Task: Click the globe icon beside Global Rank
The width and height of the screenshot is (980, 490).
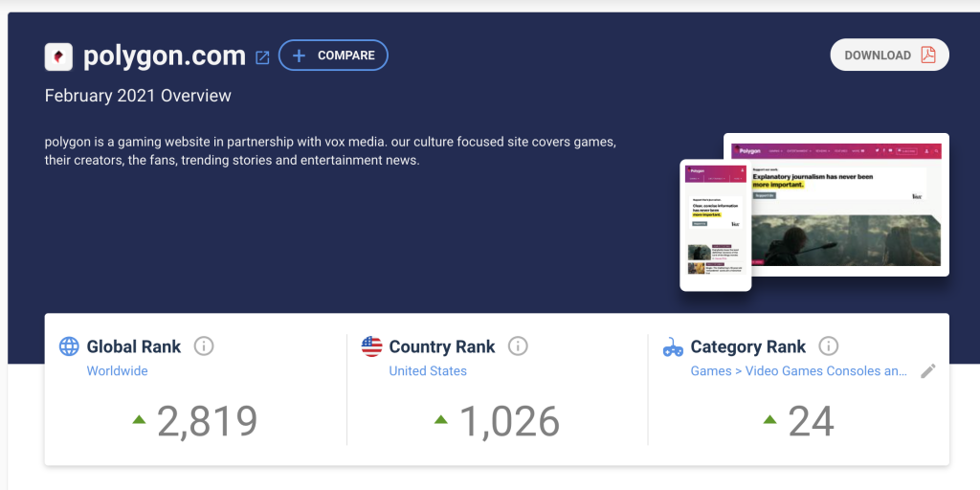Action: pyautogui.click(x=69, y=346)
